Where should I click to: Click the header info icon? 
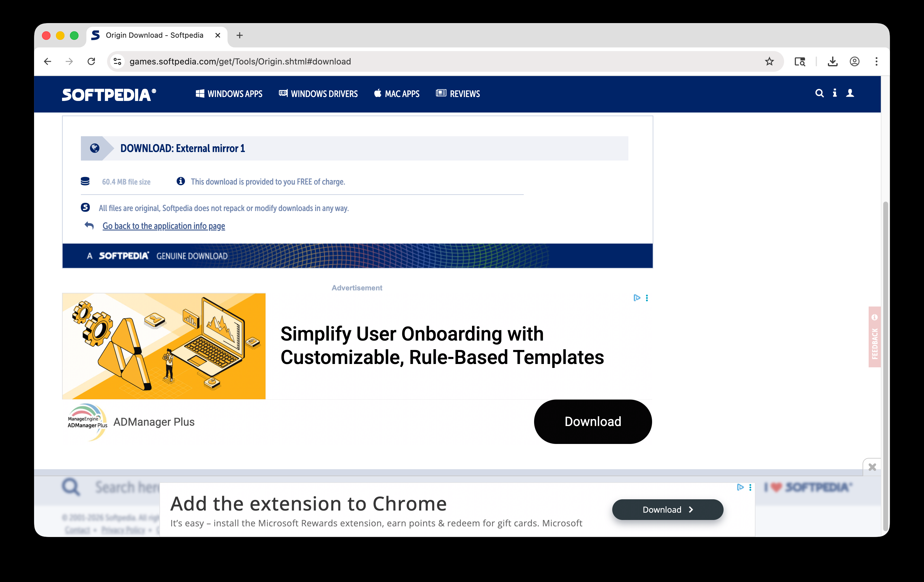coord(835,93)
